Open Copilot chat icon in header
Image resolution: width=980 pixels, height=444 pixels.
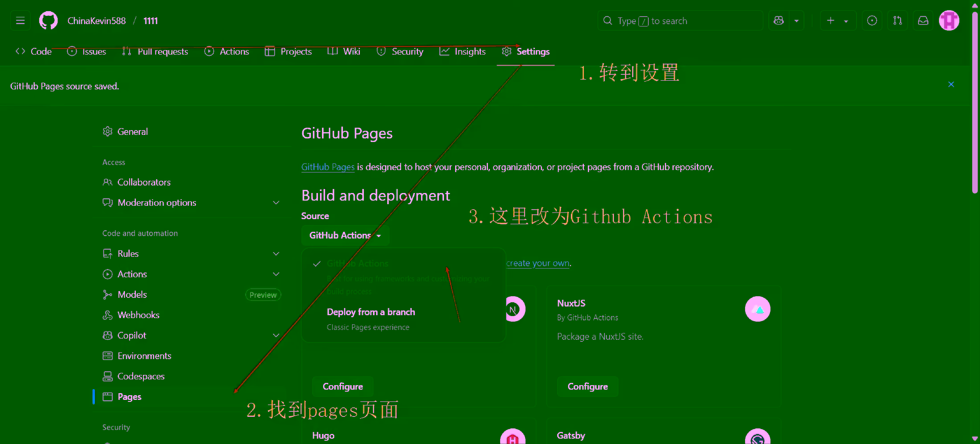pos(778,21)
